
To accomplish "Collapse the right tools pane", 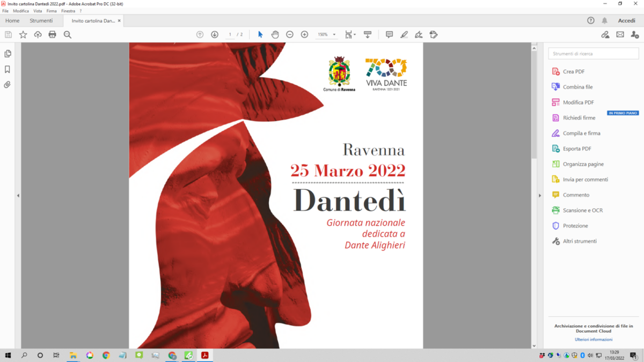I will [x=540, y=196].
